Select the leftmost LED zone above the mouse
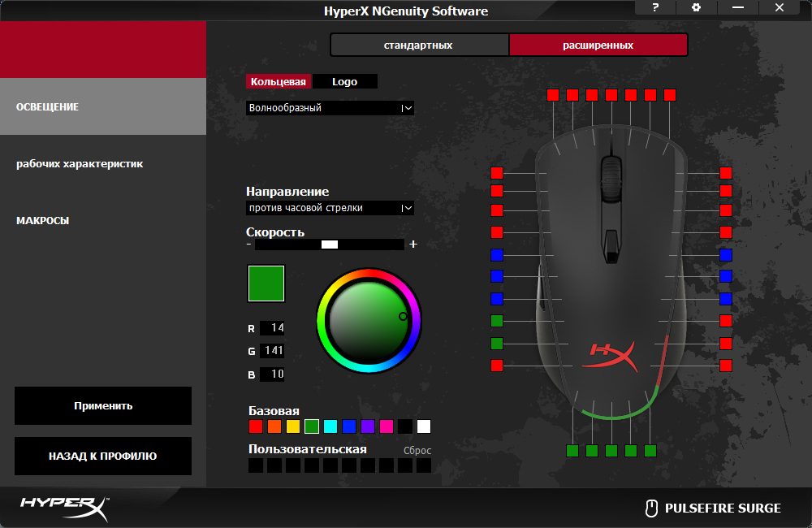Screen dimensions: 812x528 click(x=552, y=95)
